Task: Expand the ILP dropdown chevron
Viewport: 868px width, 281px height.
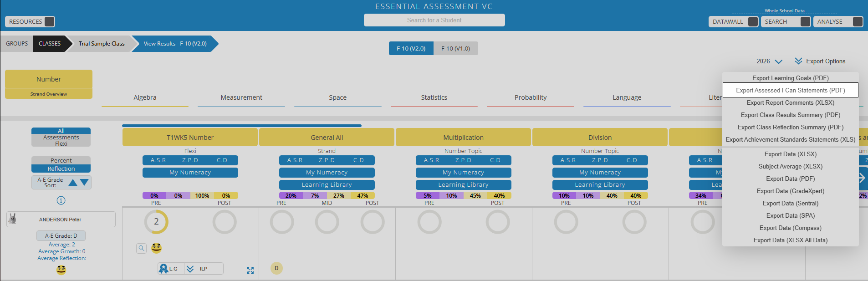Action: tap(190, 269)
